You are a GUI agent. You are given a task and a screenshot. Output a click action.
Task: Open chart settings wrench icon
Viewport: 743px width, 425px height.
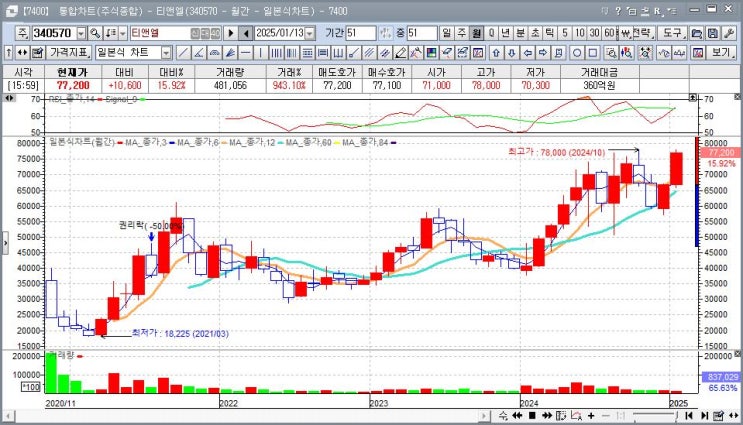[x=729, y=33]
